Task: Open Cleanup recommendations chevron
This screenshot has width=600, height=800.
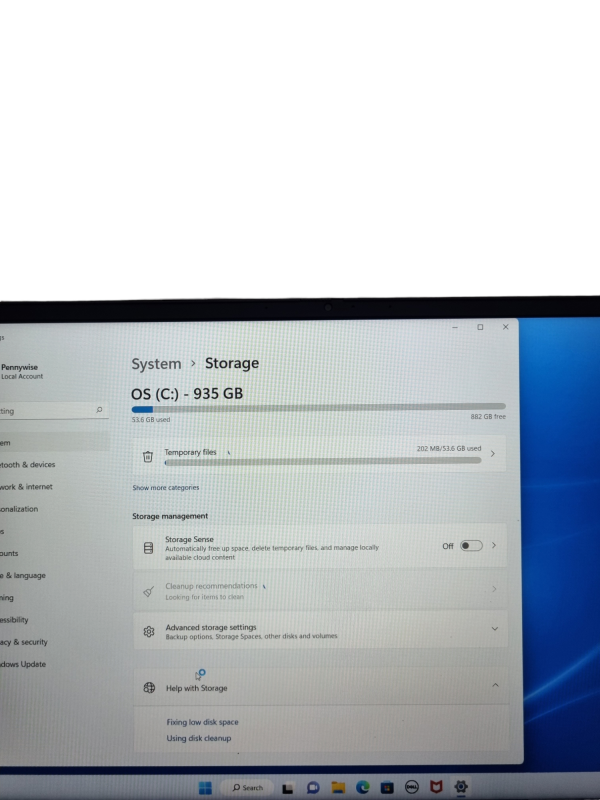Action: click(494, 589)
